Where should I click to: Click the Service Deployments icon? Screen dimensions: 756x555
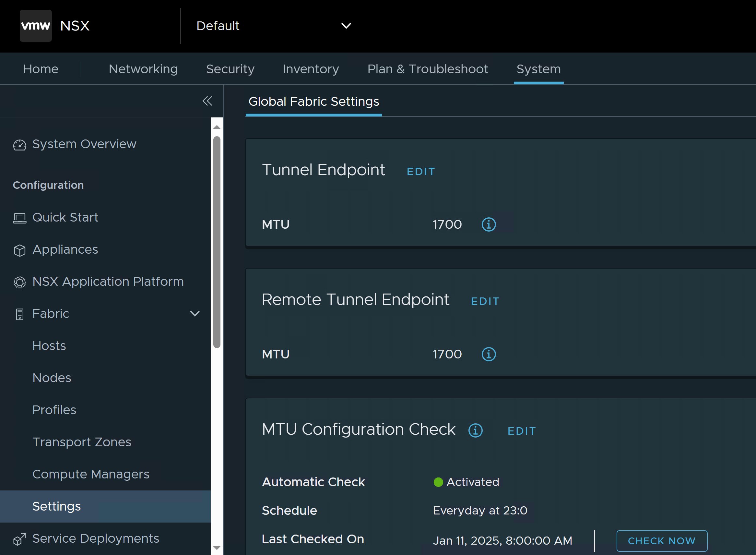(19, 539)
